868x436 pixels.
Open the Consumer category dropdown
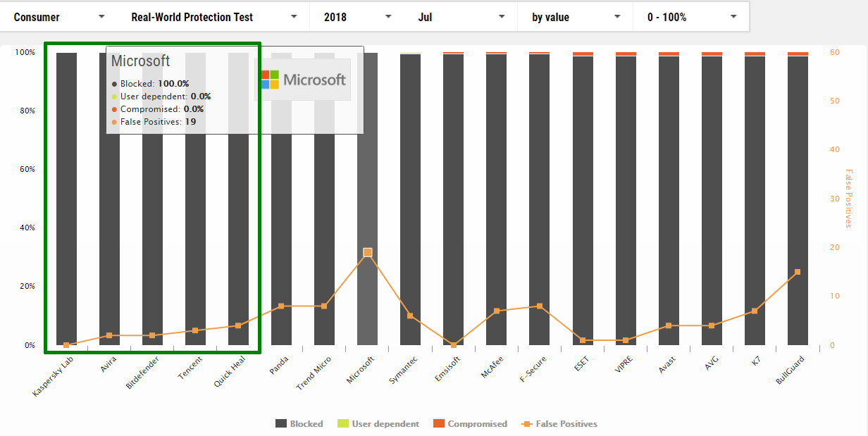[59, 17]
